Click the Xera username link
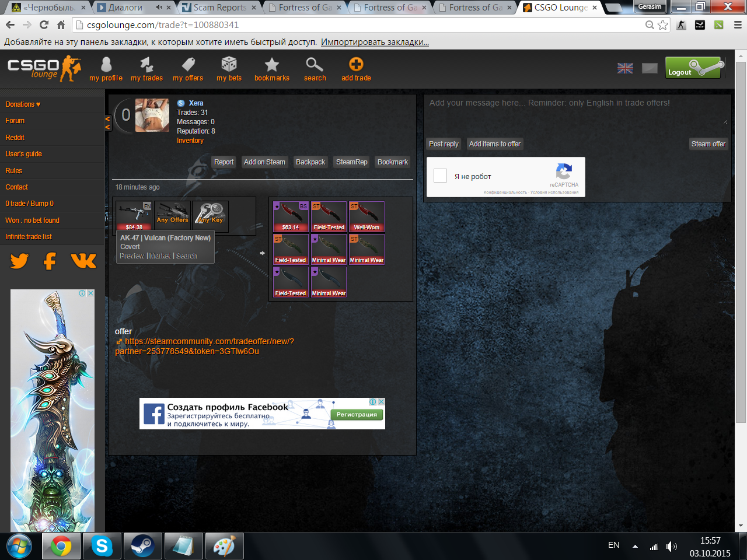The image size is (747, 560). tap(196, 103)
